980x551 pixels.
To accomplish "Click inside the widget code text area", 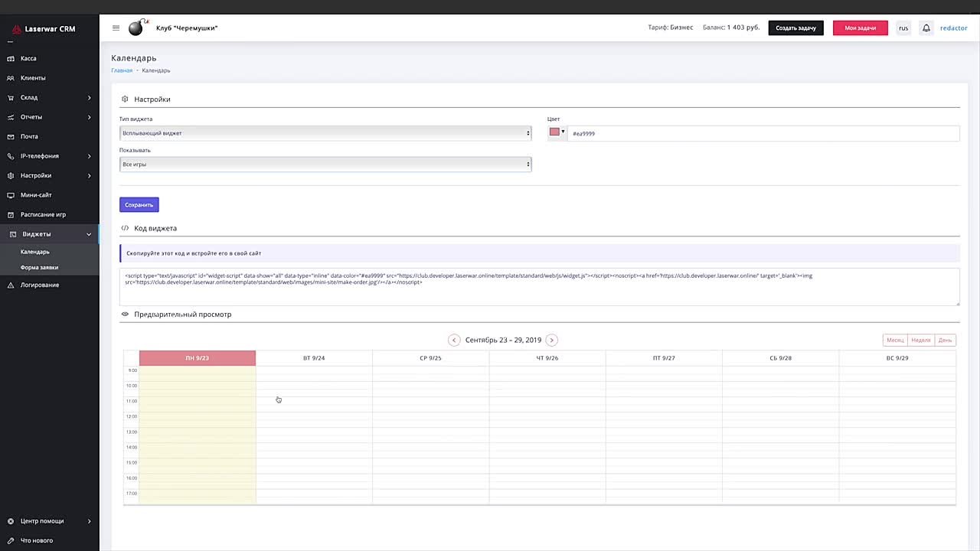I will click(x=540, y=287).
